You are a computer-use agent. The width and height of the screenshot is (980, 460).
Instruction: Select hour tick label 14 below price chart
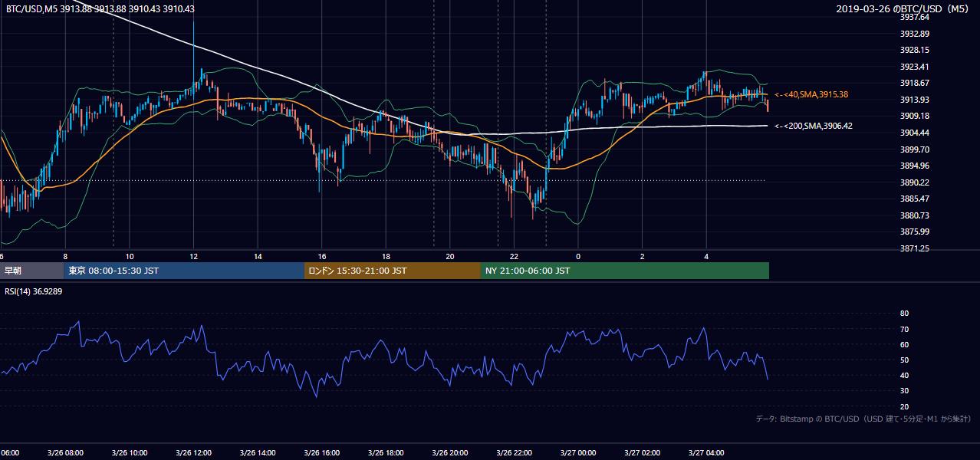coord(258,256)
